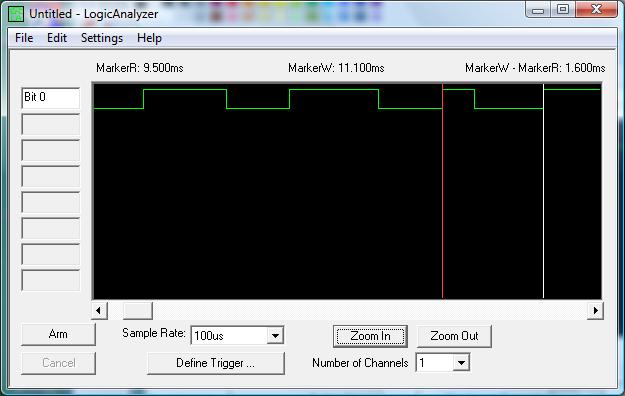Open the Help menu

pyautogui.click(x=149, y=38)
